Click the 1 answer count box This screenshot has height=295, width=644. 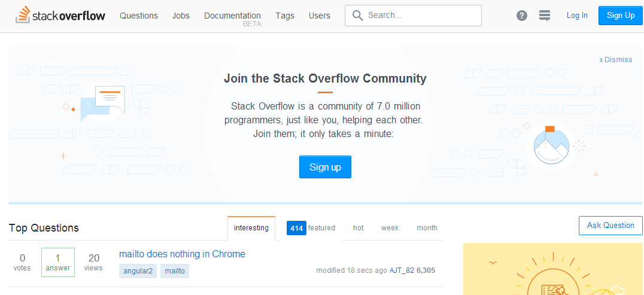point(58,262)
